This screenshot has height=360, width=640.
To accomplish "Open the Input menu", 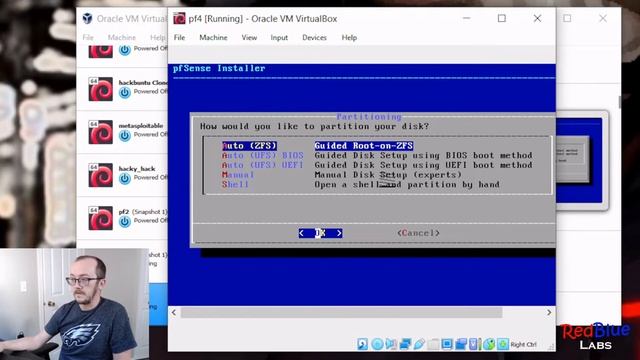I will (x=279, y=38).
